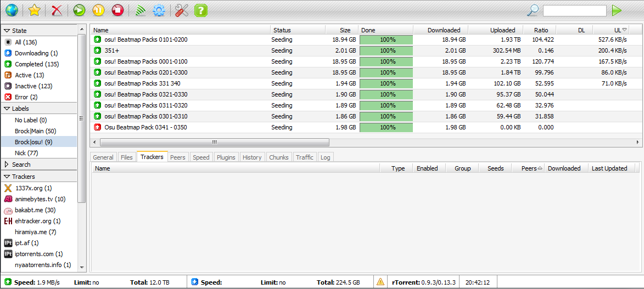The image size is (644, 289).
Task: Select Completed (135) filter
Action: coord(38,65)
